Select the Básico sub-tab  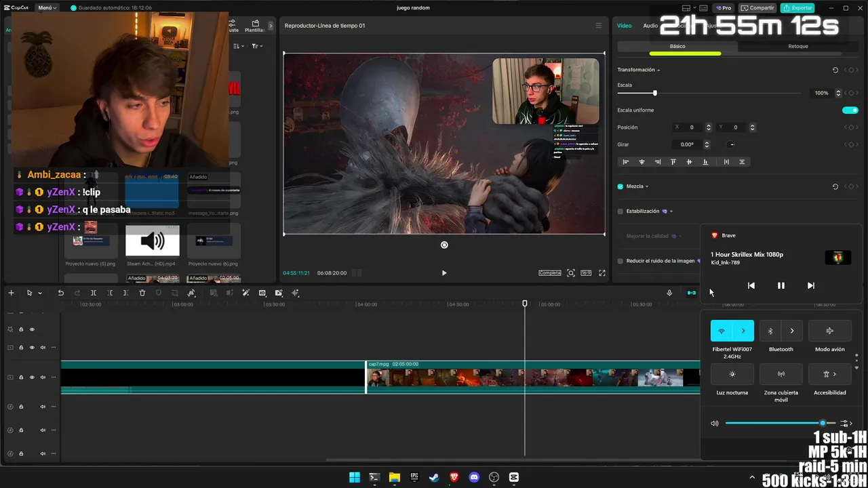click(x=677, y=46)
